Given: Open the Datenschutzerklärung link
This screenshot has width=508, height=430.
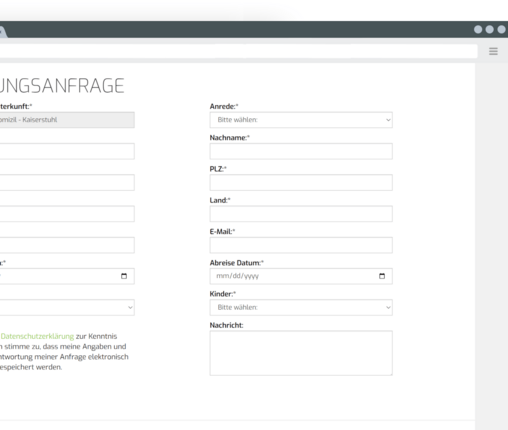Looking at the screenshot, I should pos(37,336).
